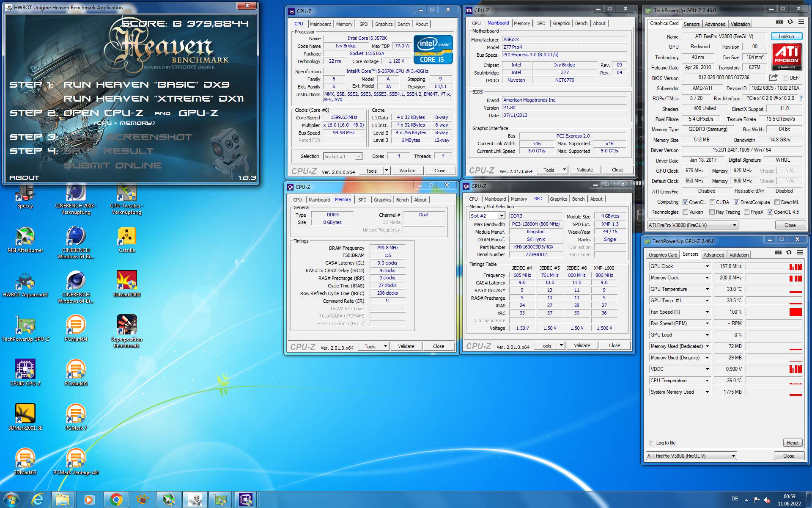The height and width of the screenshot is (508, 812).
Task: Click Fan Speed (%) sensor graph bar
Action: (774, 312)
